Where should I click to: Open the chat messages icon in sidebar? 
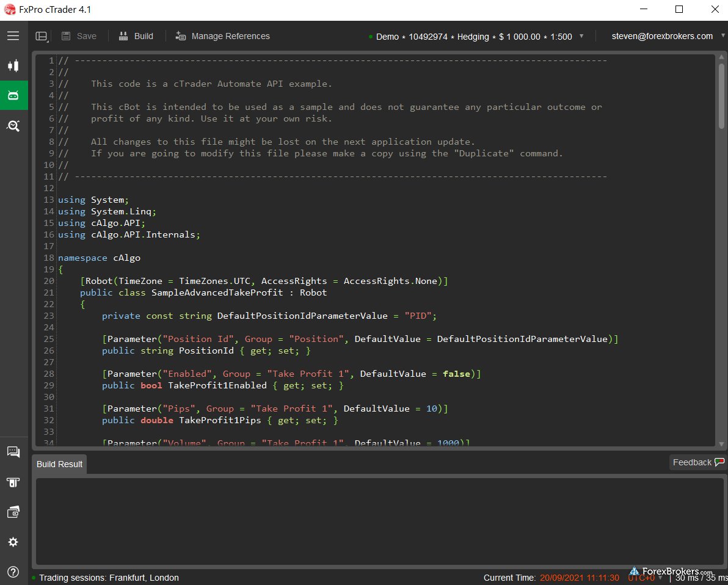[13, 452]
